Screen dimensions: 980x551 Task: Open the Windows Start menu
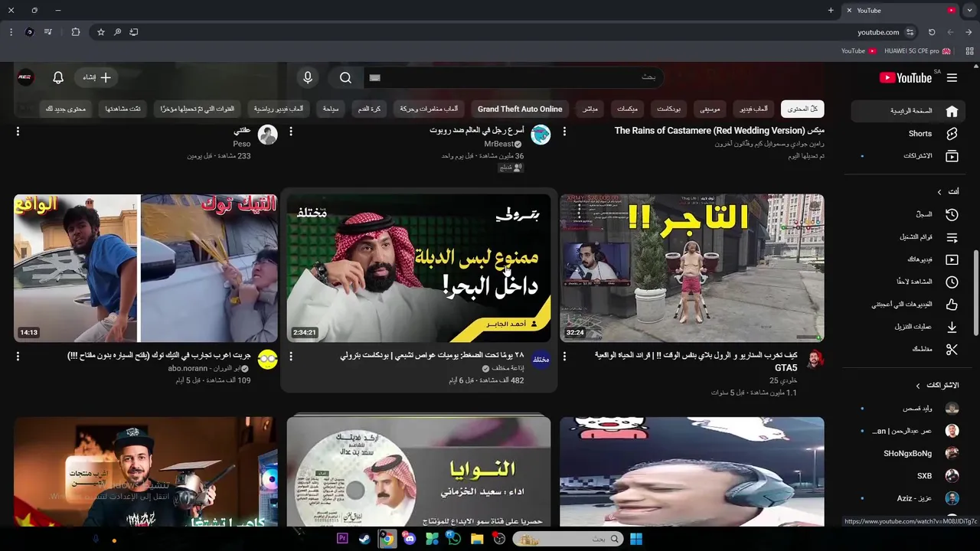tap(636, 539)
